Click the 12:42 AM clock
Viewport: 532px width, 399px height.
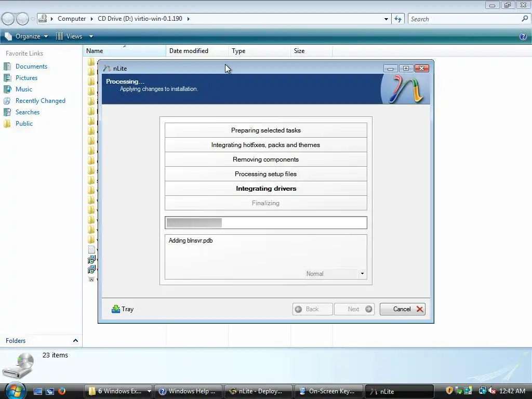[512, 391]
